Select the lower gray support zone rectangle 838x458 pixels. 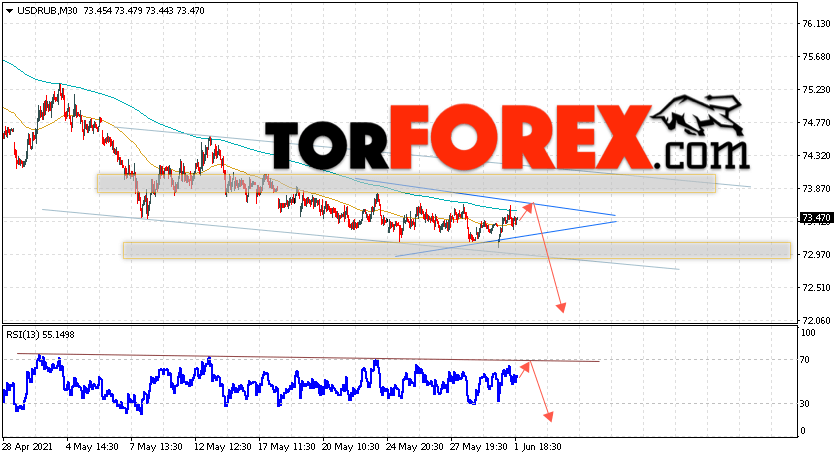point(456,251)
